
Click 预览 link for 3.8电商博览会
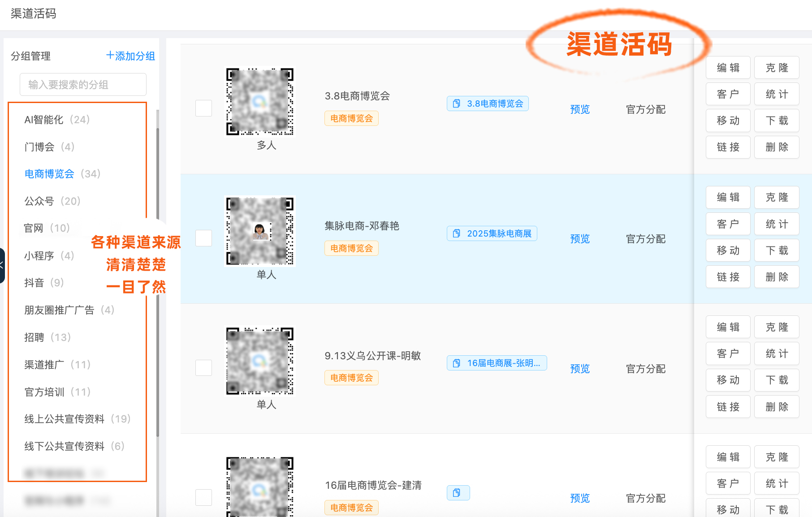coord(580,109)
